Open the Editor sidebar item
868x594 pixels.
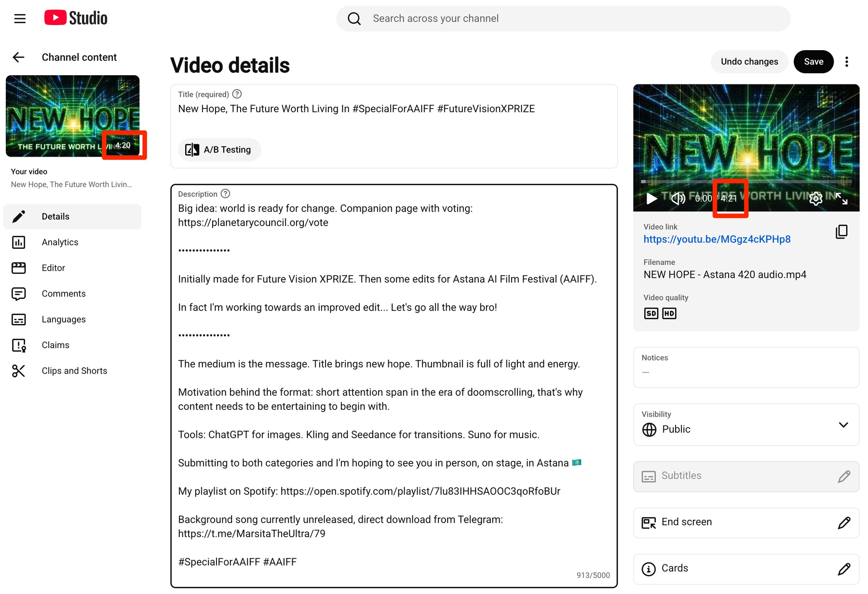tap(72, 268)
